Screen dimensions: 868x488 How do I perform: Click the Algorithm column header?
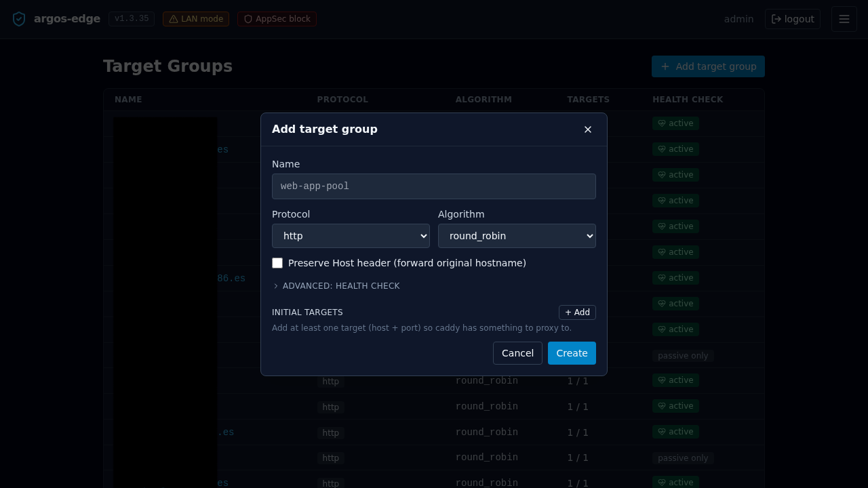coord(484,100)
